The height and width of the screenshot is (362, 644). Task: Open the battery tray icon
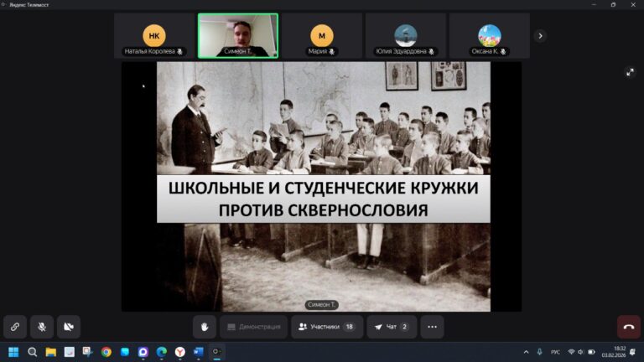[591, 352]
